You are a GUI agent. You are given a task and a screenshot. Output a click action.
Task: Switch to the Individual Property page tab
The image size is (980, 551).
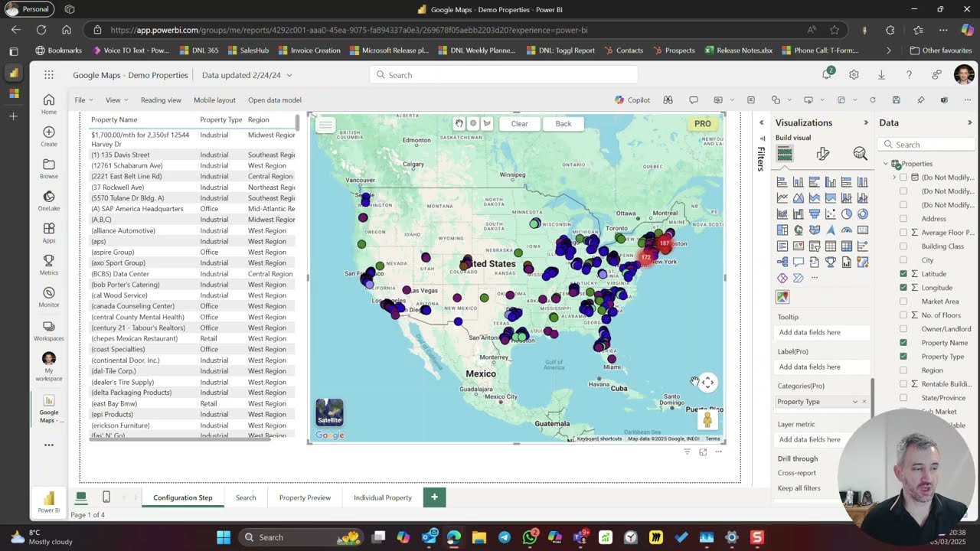pos(383,497)
